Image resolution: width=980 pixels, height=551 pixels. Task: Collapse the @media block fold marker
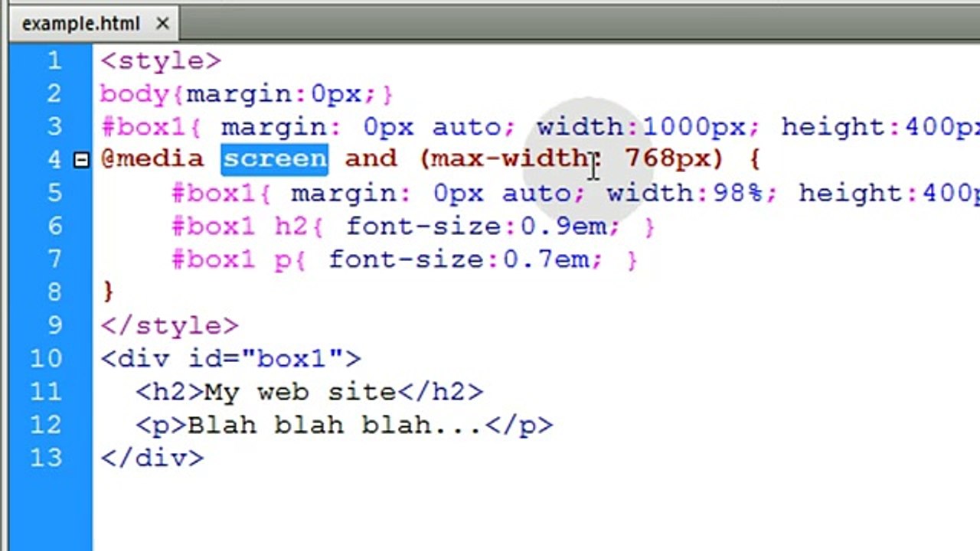point(81,160)
